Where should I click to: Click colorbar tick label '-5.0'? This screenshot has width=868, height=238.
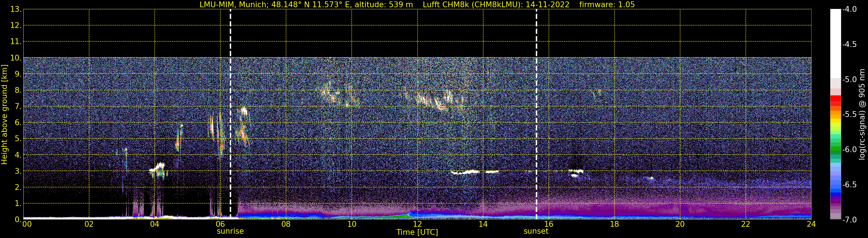point(849,80)
